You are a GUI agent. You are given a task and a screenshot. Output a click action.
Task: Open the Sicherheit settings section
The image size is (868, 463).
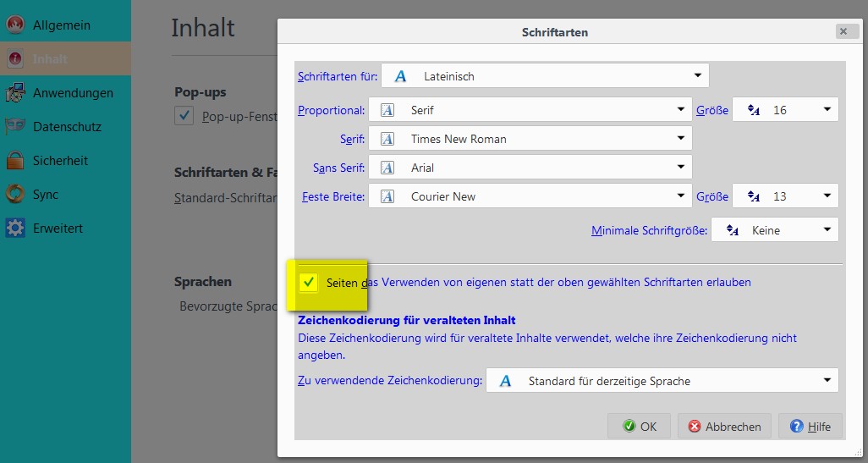pos(65,160)
